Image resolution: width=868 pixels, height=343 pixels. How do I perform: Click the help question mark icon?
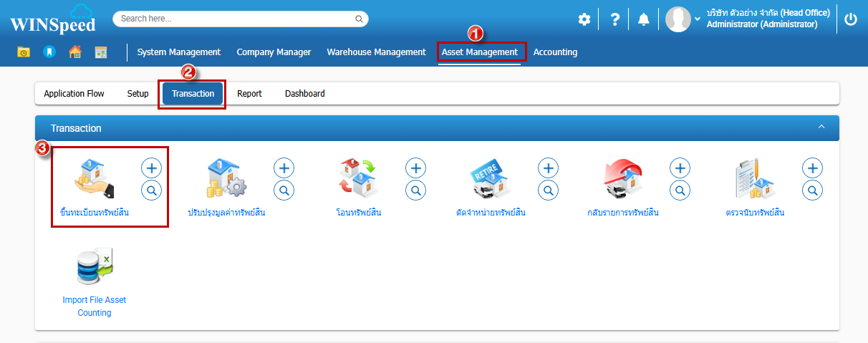pyautogui.click(x=614, y=19)
